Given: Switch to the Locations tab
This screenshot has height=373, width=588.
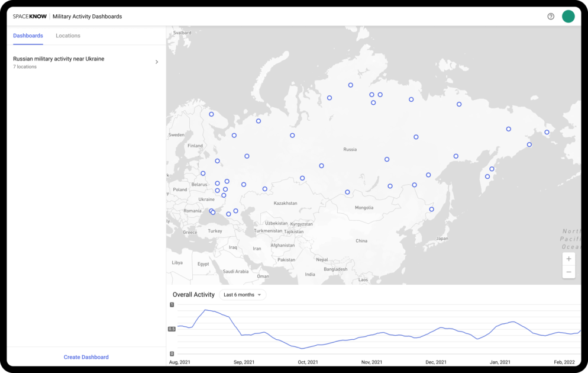Looking at the screenshot, I should click(x=67, y=36).
